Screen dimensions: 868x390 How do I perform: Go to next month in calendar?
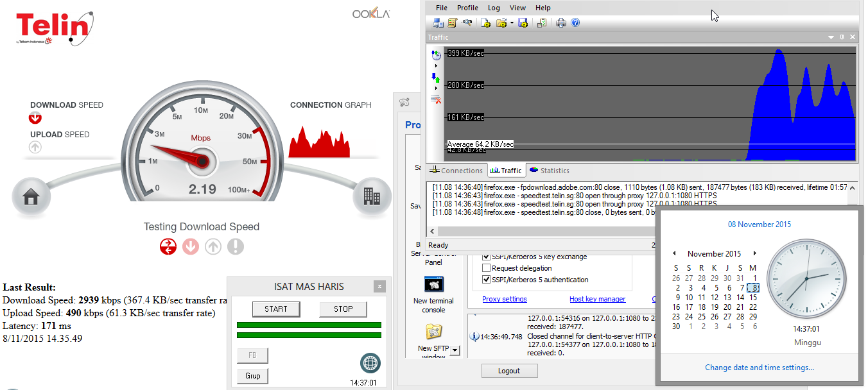click(x=755, y=253)
